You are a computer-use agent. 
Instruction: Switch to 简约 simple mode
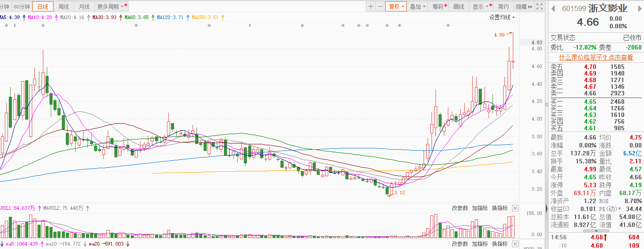(503, 7)
